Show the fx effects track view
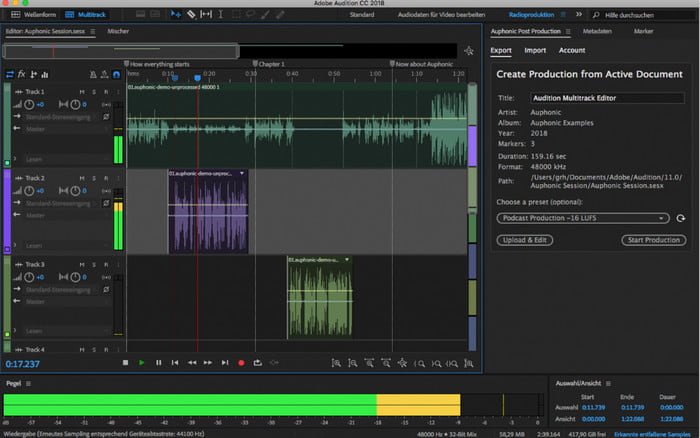Viewport: 700px width, 438px height. pos(21,75)
